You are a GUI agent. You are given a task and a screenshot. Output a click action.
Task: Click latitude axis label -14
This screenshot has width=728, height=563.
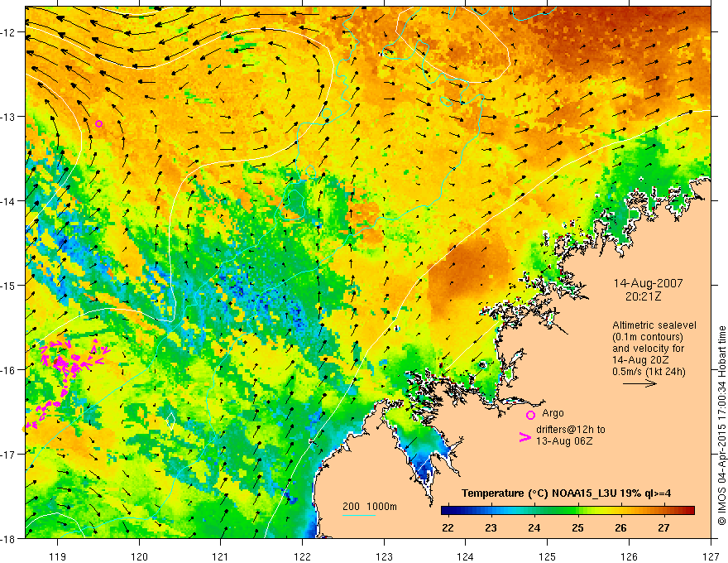8,201
